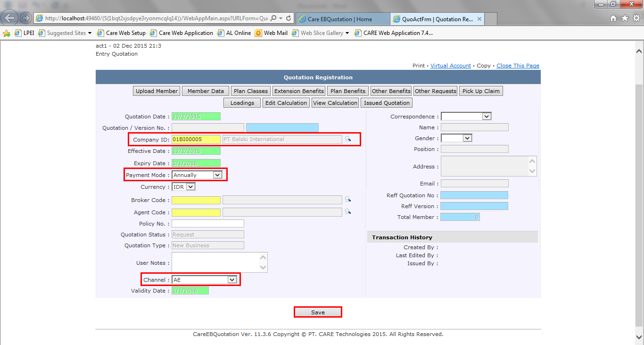
Task: Open the Currency IDR dropdown
Action: pos(190,187)
